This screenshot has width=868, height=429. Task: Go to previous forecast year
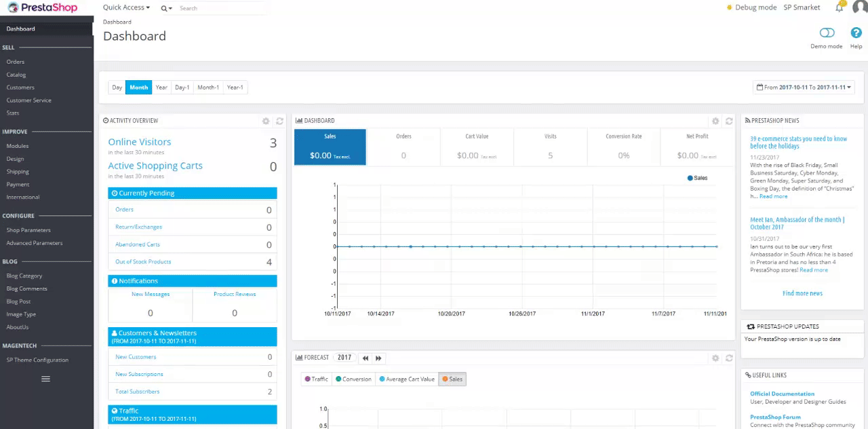366,358
